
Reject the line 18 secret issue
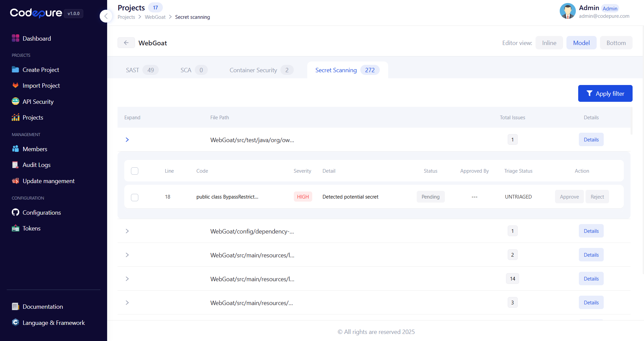click(x=597, y=197)
